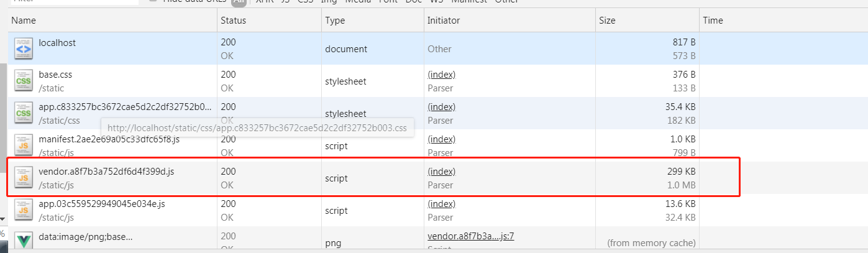Image resolution: width=868 pixels, height=253 pixels.
Task: Click the 182 KB uncompressed size value
Action: [682, 121]
